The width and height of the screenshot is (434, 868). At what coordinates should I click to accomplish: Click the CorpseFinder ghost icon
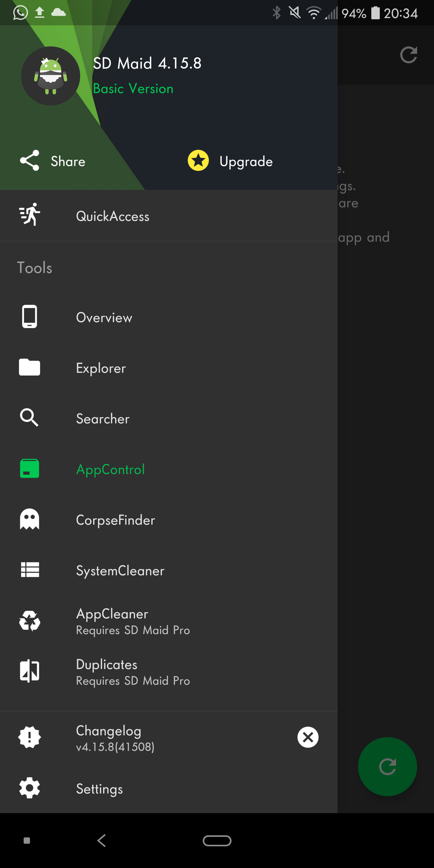(x=30, y=519)
